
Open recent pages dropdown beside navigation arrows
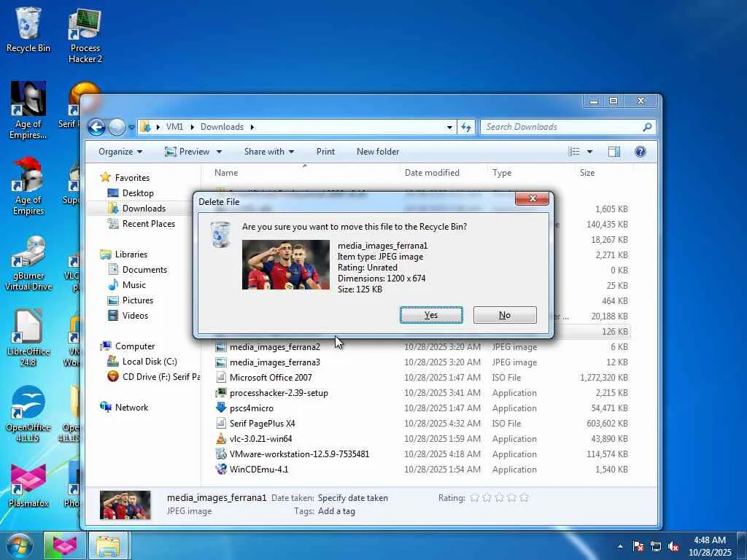tap(131, 128)
